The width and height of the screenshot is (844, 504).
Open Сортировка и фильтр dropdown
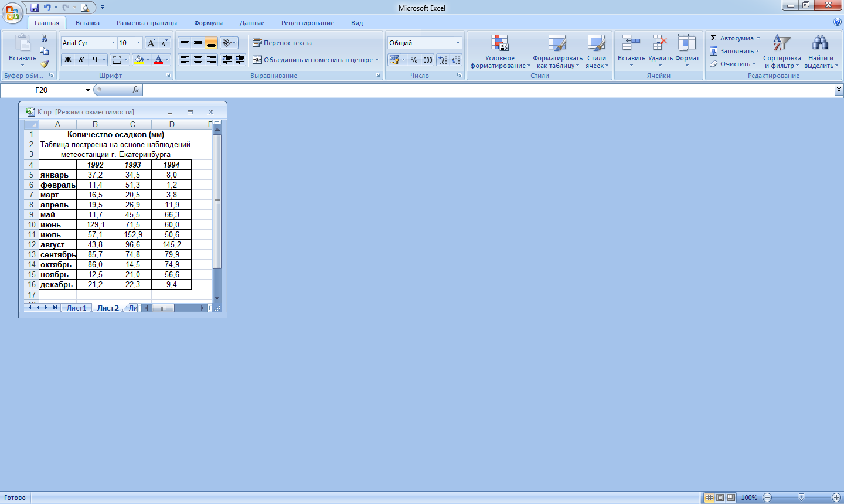782,52
